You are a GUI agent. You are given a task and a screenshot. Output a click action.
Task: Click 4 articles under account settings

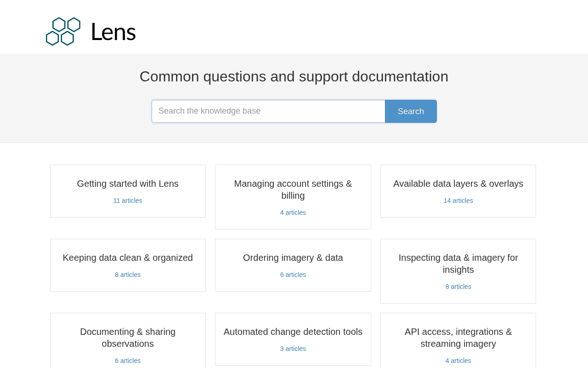point(293,213)
